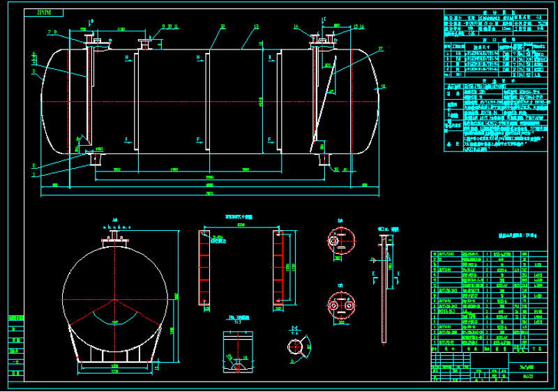Image resolution: width=558 pixels, height=392 pixels.
Task: Pick the long vertical dip tube inside the tank
Action: (x=90, y=96)
